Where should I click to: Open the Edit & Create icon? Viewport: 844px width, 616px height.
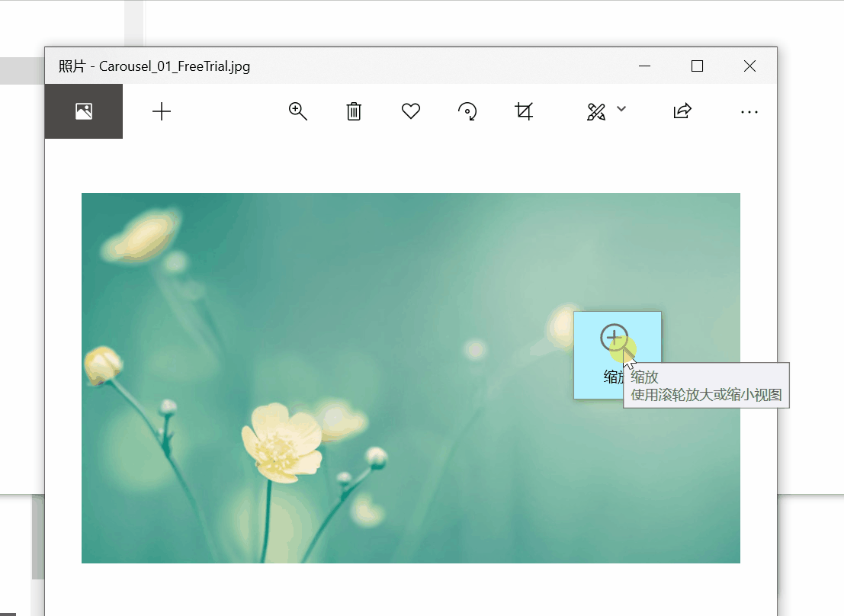pyautogui.click(x=596, y=111)
